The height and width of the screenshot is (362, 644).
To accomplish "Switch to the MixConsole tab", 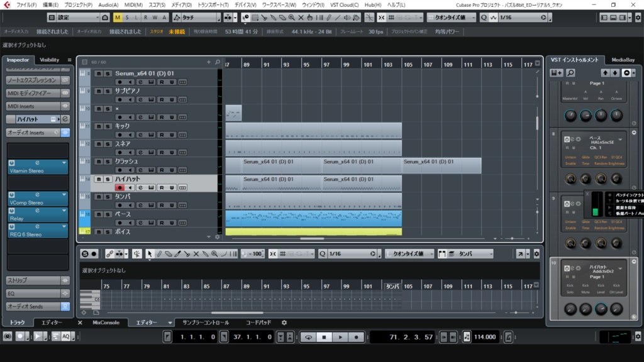I will [106, 322].
